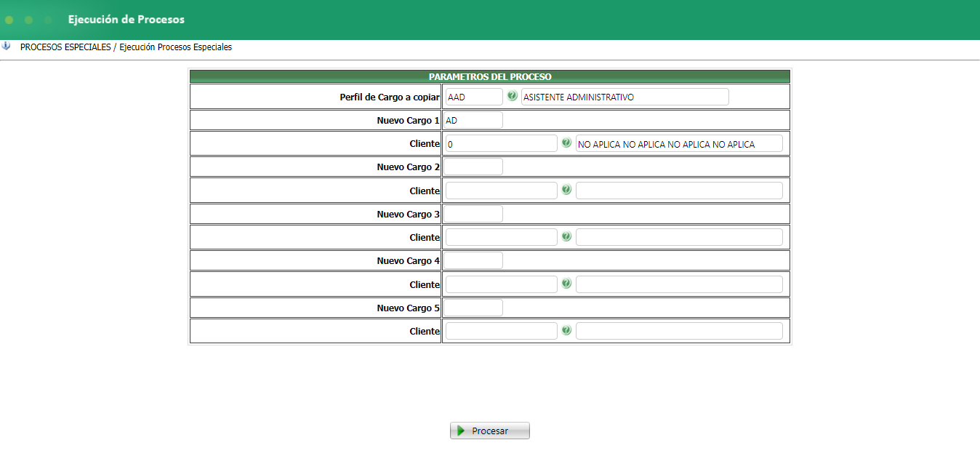Open the client lookup icon beside Cliente code 0
Screen dimensions: 980x456
click(566, 143)
